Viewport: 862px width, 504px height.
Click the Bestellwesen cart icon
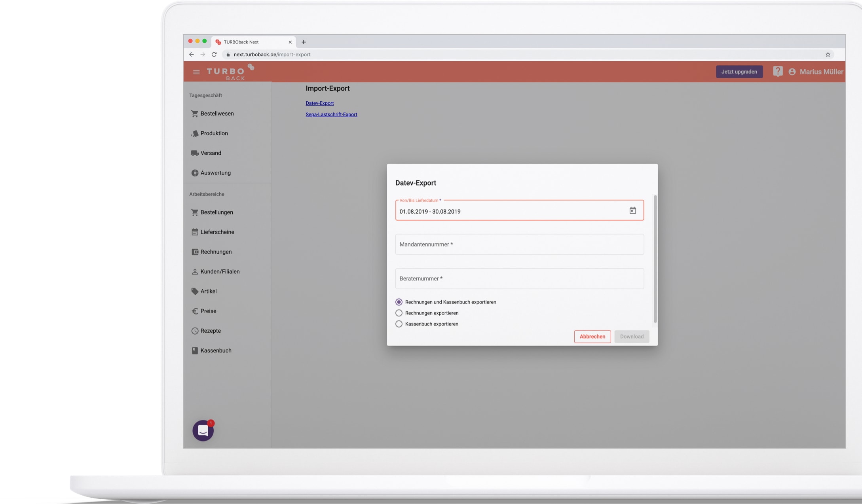(x=195, y=114)
